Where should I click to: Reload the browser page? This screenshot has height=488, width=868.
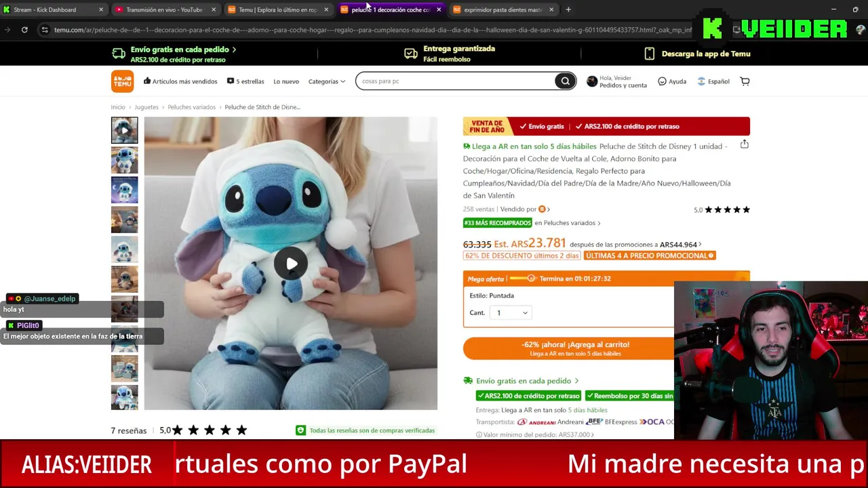(x=24, y=30)
